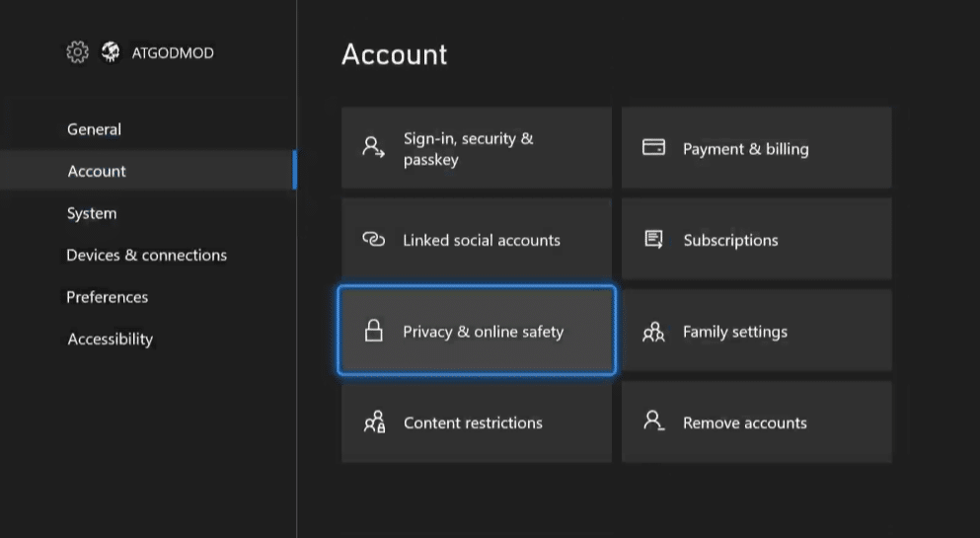Click the Privacy & online safety padlock icon

point(374,331)
